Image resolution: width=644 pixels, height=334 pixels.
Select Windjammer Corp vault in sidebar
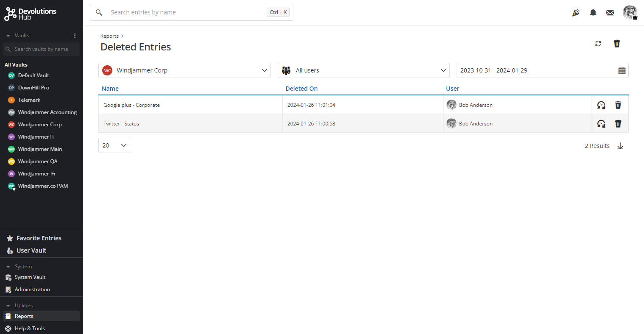click(40, 125)
